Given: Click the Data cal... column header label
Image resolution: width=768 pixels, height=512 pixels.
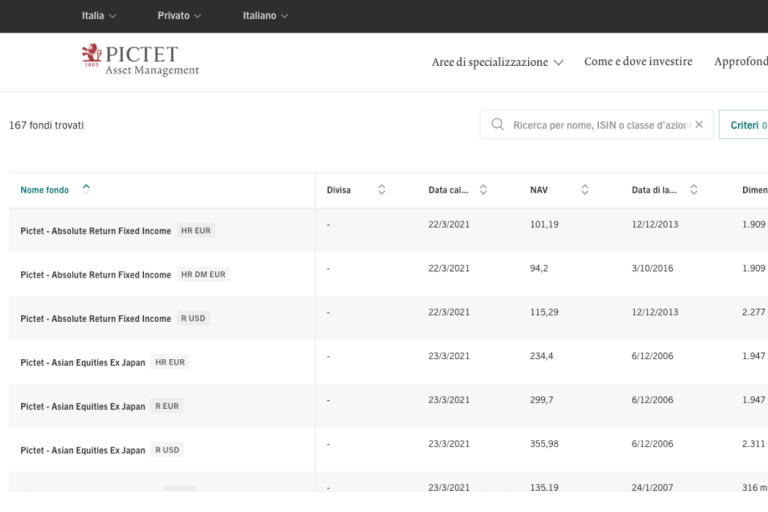Looking at the screenshot, I should (x=448, y=190).
